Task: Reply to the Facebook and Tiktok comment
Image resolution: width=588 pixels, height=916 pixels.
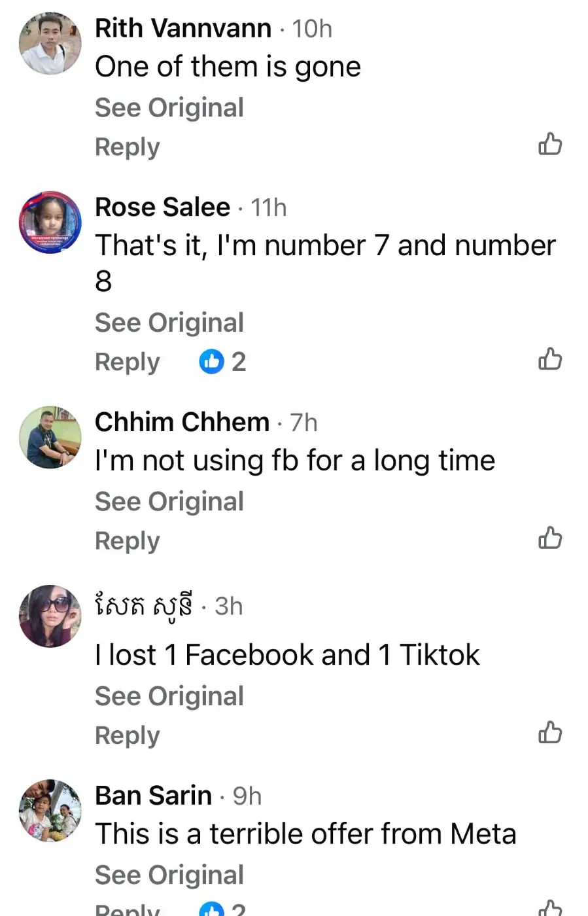Action: [x=127, y=735]
